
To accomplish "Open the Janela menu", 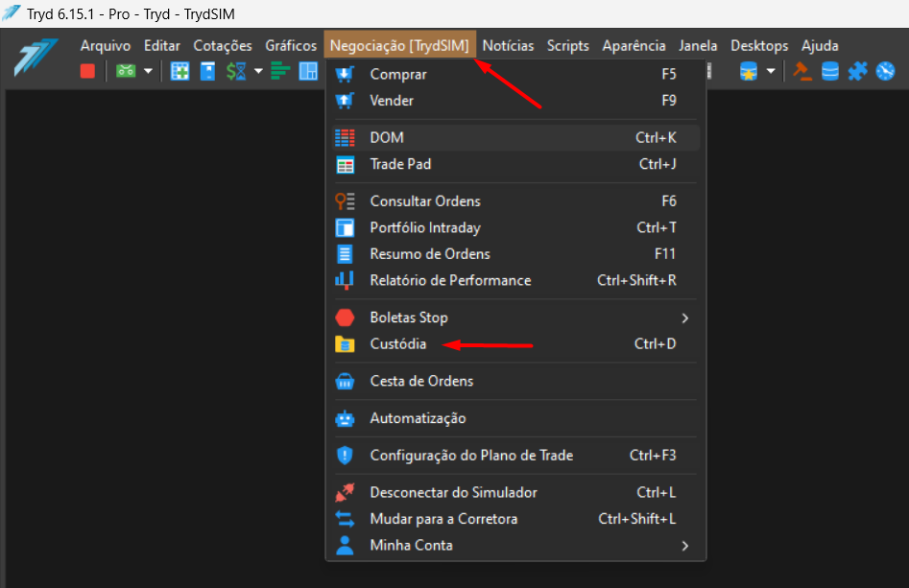I will (x=698, y=46).
